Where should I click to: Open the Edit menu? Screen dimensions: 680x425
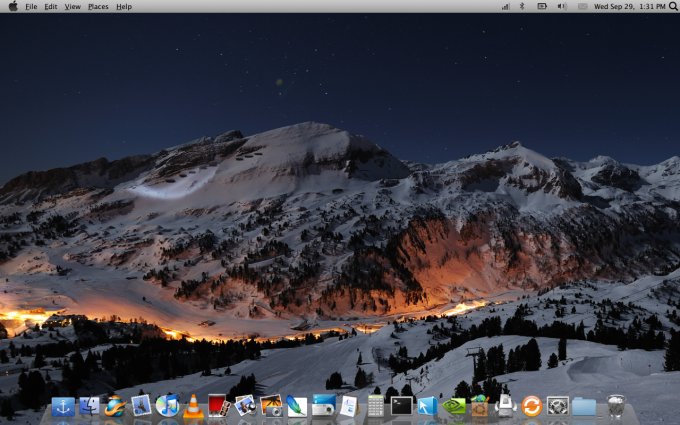click(x=51, y=7)
